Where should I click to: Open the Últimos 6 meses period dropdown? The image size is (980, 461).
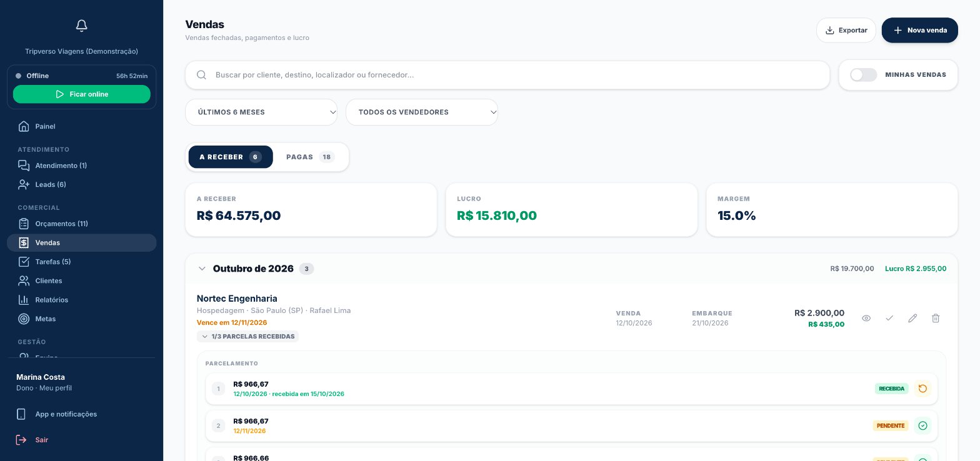[x=261, y=112]
